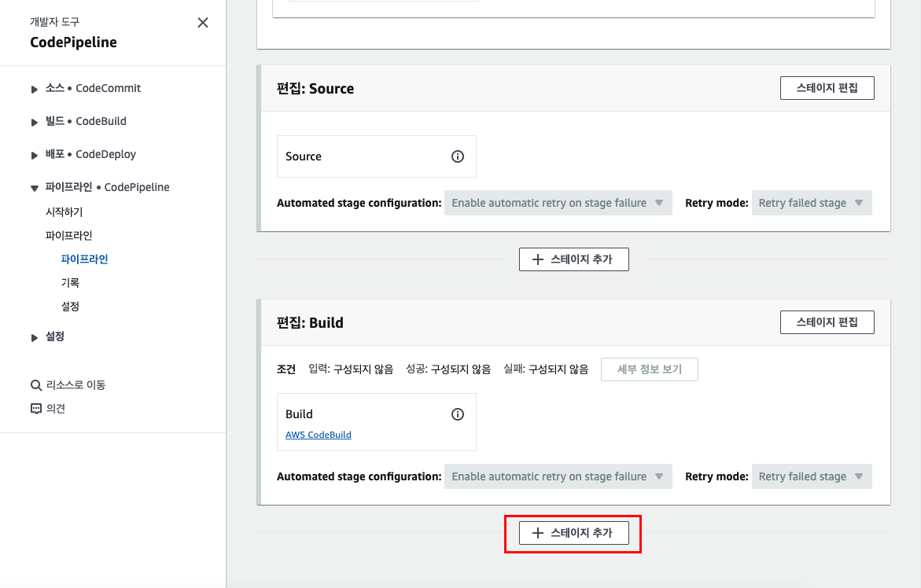Screen dimensions: 921x588
Task: Click 스테이지 편집 for the Build stage
Action: click(827, 322)
